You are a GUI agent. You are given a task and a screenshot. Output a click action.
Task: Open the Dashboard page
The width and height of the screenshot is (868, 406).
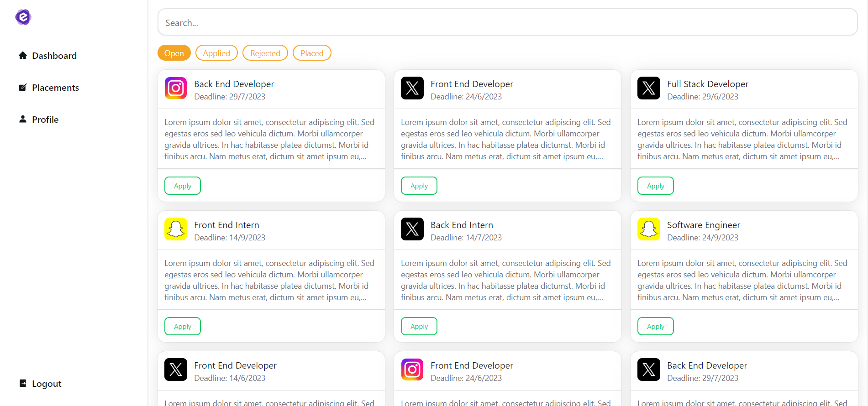54,56
